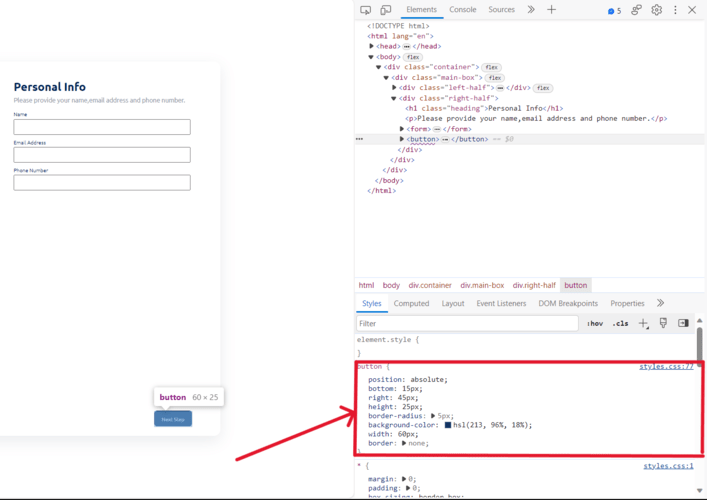Toggle flex badge on div main-box
Image resolution: width=707 pixels, height=500 pixels.
[x=495, y=78]
